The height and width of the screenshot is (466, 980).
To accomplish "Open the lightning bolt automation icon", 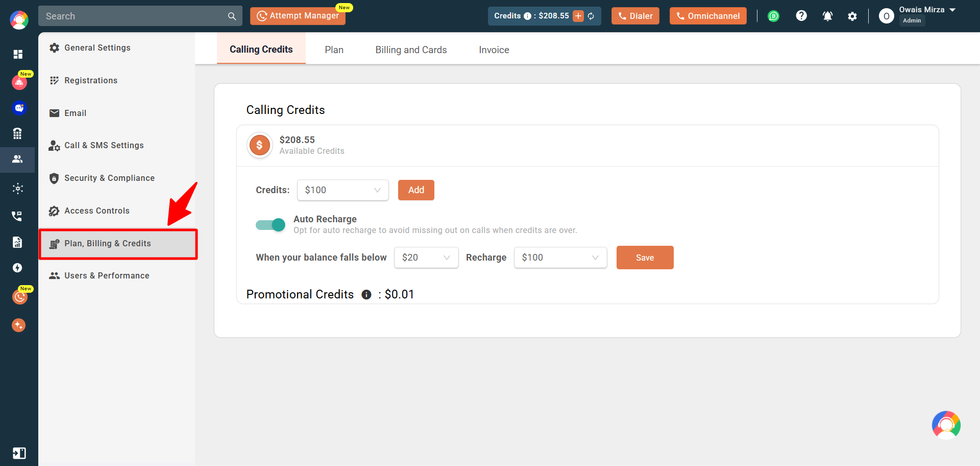I will 17,268.
